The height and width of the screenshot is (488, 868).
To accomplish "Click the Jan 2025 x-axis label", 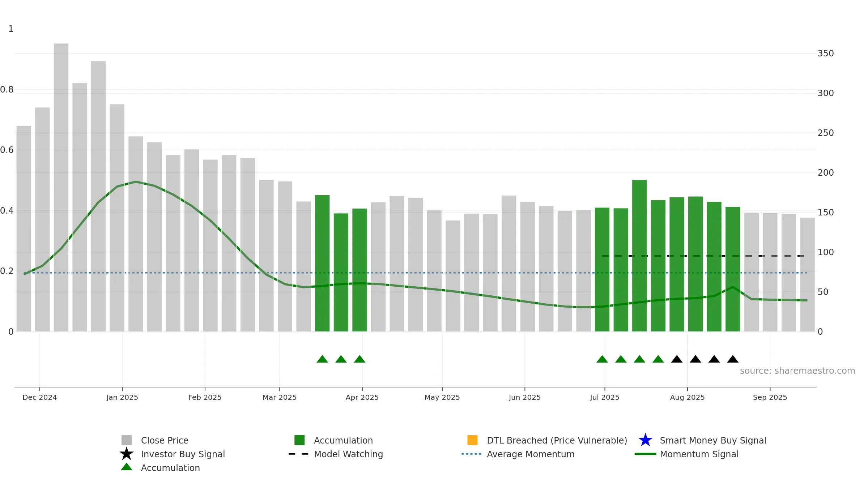I will pyautogui.click(x=122, y=397).
